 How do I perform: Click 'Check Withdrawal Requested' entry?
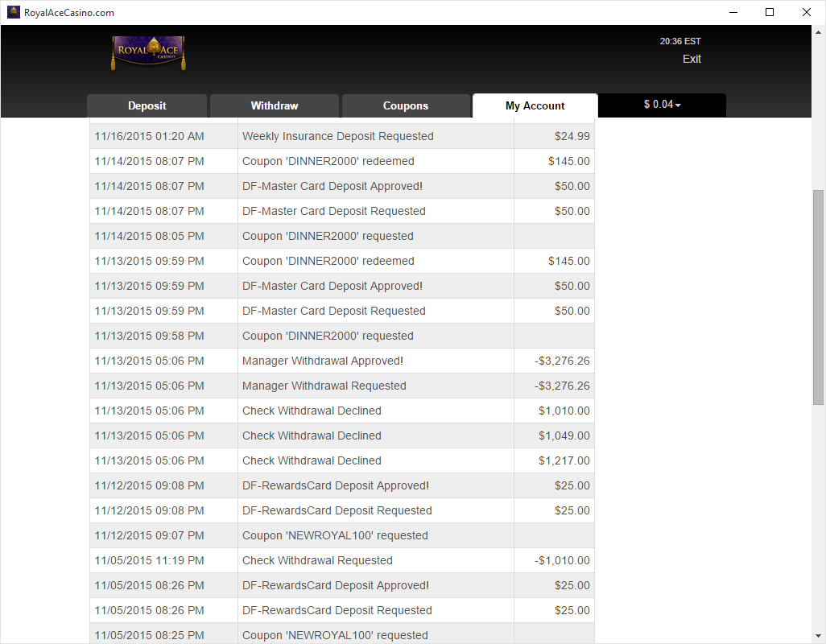click(317, 560)
